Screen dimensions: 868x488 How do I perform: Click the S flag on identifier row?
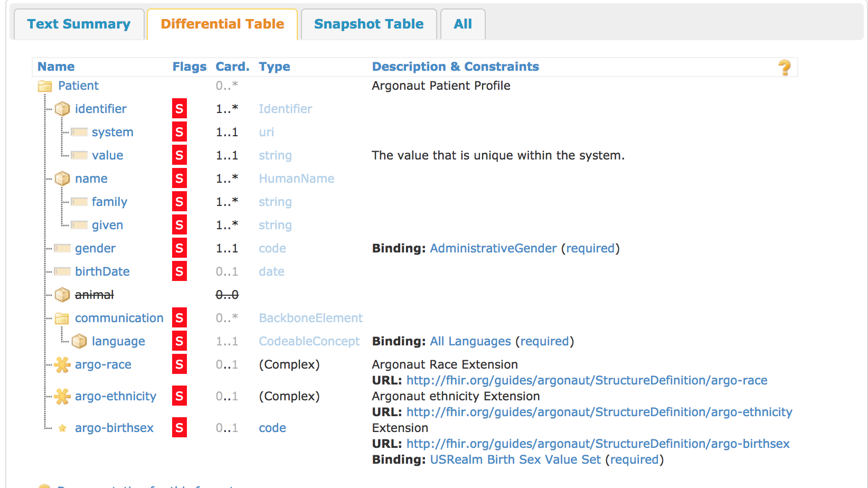[x=180, y=109]
